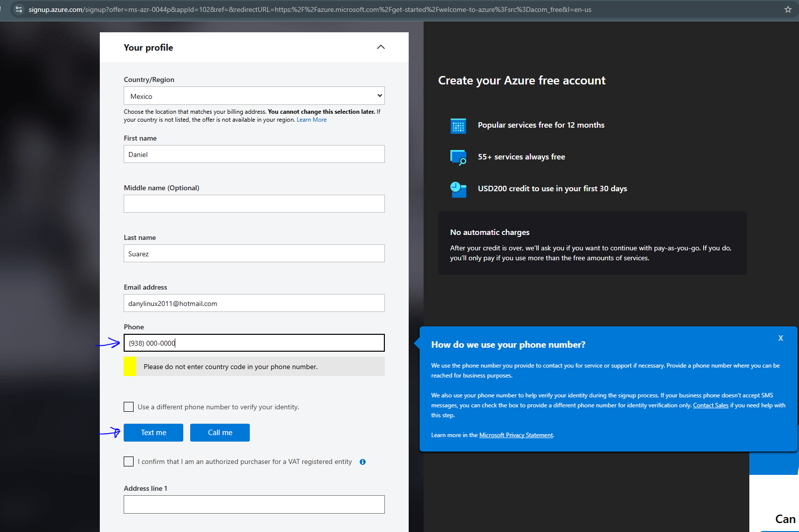Click the Phone number input field
The image size is (799, 532).
pos(254,343)
